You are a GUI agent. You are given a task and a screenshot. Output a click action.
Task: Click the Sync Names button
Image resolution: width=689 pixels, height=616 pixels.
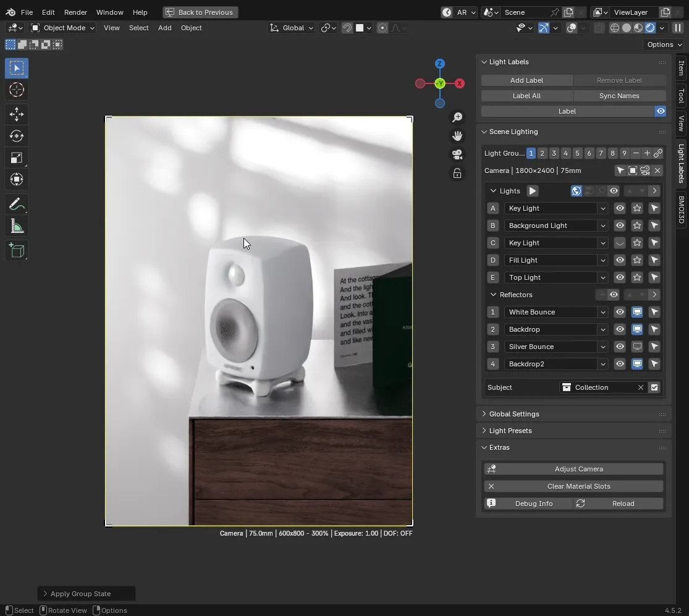(x=619, y=96)
